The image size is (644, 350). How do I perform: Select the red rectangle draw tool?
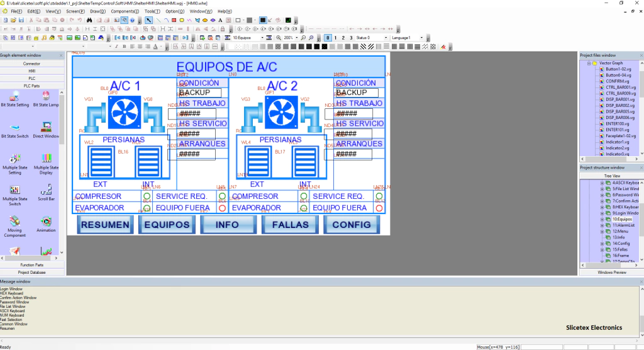(x=174, y=20)
